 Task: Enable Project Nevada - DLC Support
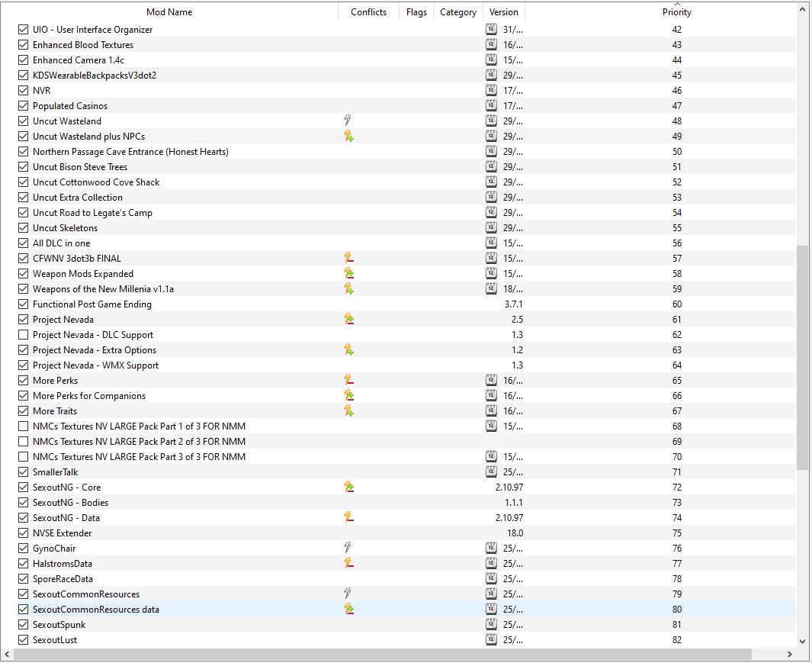(x=24, y=335)
